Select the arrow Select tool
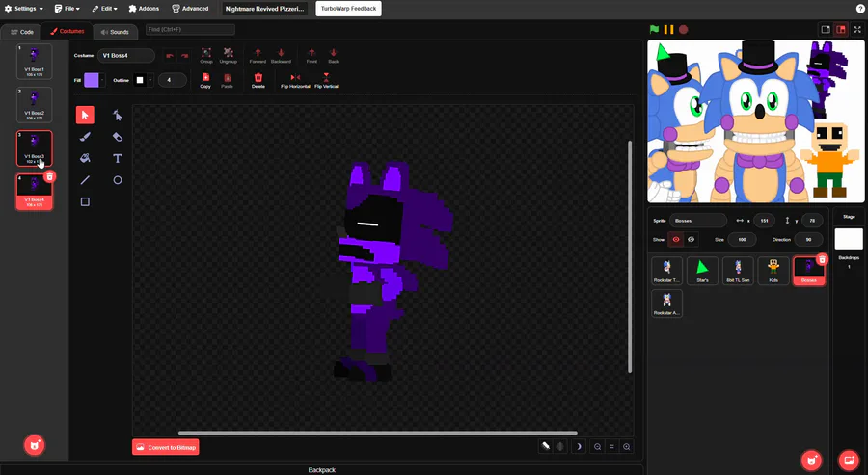 tap(85, 115)
